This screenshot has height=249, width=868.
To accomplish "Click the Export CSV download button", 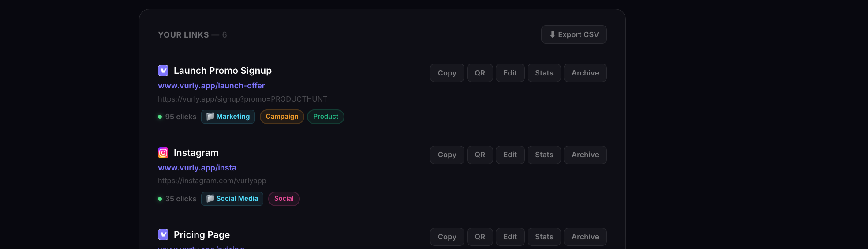I will pyautogui.click(x=574, y=34).
